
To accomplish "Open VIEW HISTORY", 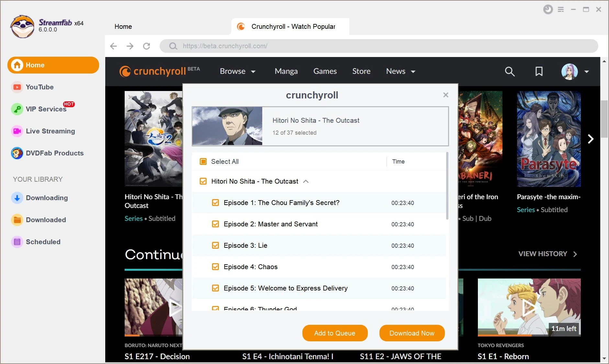I will [543, 254].
